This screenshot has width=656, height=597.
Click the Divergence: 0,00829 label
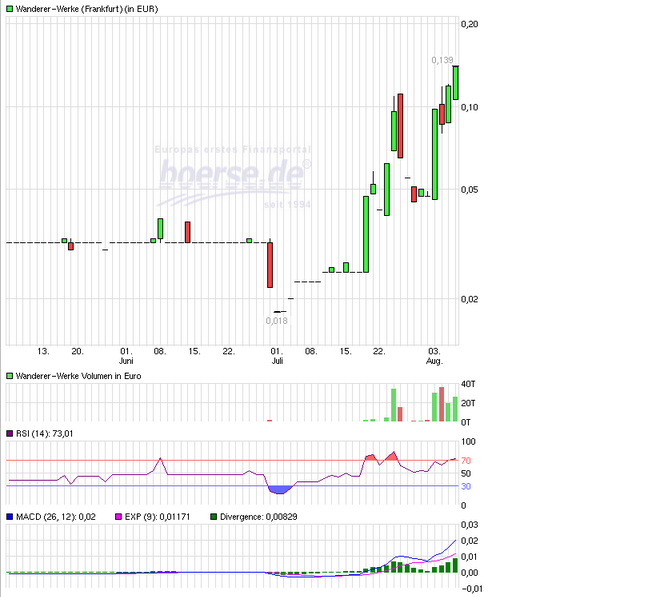coord(259,517)
